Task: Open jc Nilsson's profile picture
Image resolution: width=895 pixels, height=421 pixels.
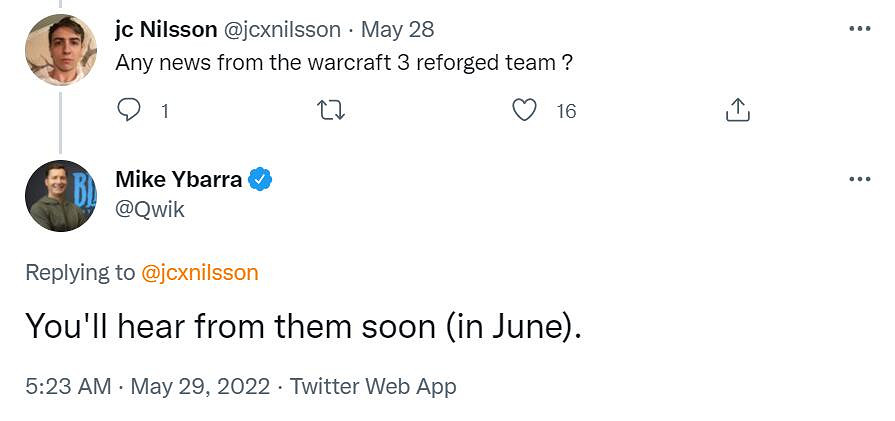Action: pos(60,50)
